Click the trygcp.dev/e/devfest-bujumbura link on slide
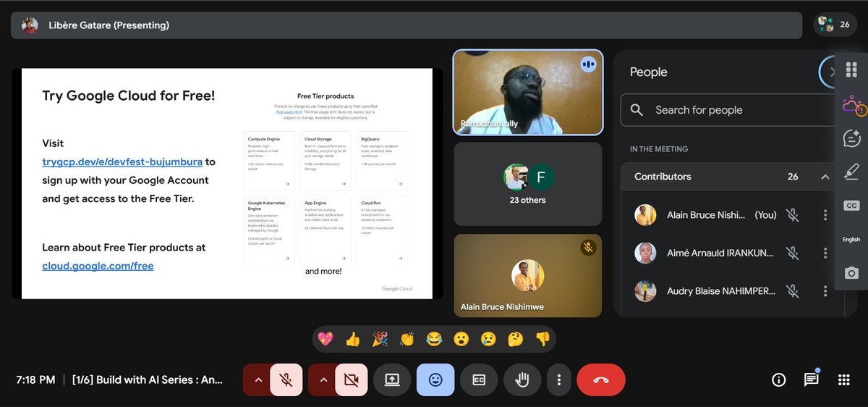Viewport: 868px width, 407px height. [122, 161]
